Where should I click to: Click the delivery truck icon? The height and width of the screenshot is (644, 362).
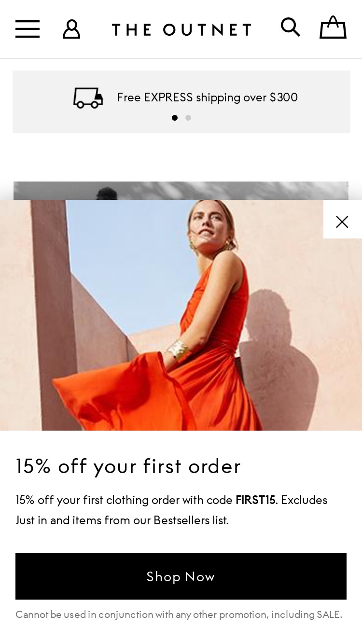click(88, 98)
